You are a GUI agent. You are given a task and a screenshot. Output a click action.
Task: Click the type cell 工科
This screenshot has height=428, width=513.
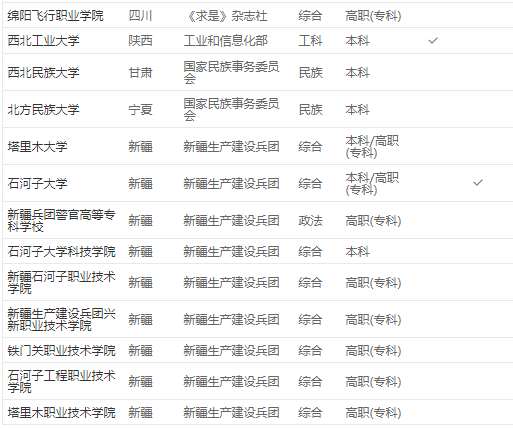coord(310,41)
